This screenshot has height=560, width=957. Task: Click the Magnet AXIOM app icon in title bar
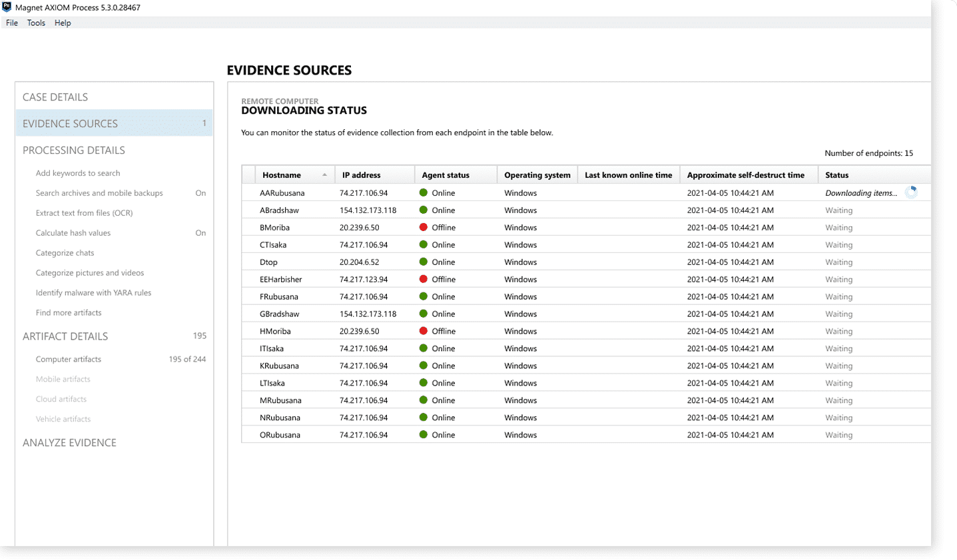[7, 7]
